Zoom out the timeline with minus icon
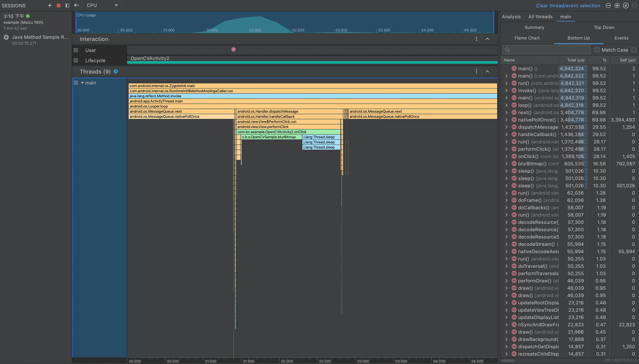639x364 pixels. [x=608, y=5]
